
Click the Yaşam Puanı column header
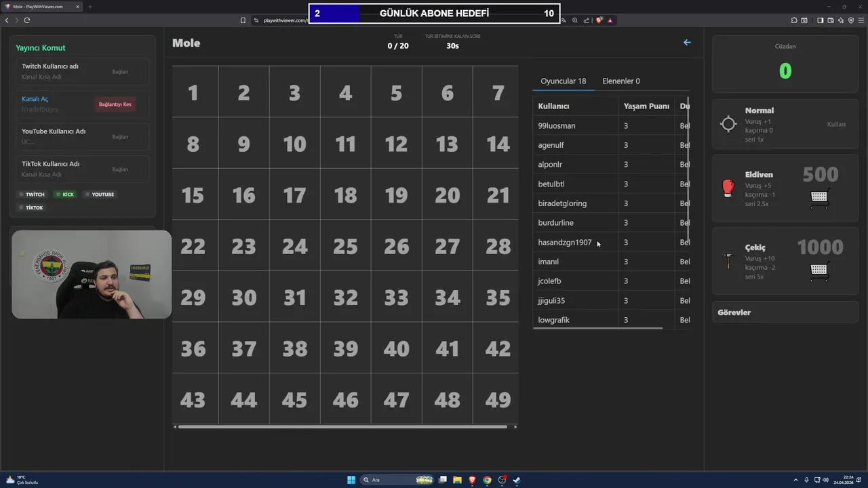646,106
